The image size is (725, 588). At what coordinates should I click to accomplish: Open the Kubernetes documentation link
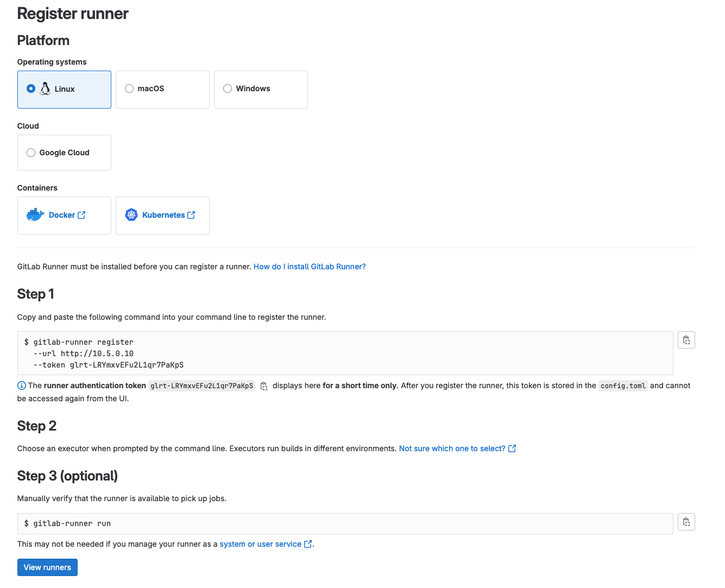point(164,214)
